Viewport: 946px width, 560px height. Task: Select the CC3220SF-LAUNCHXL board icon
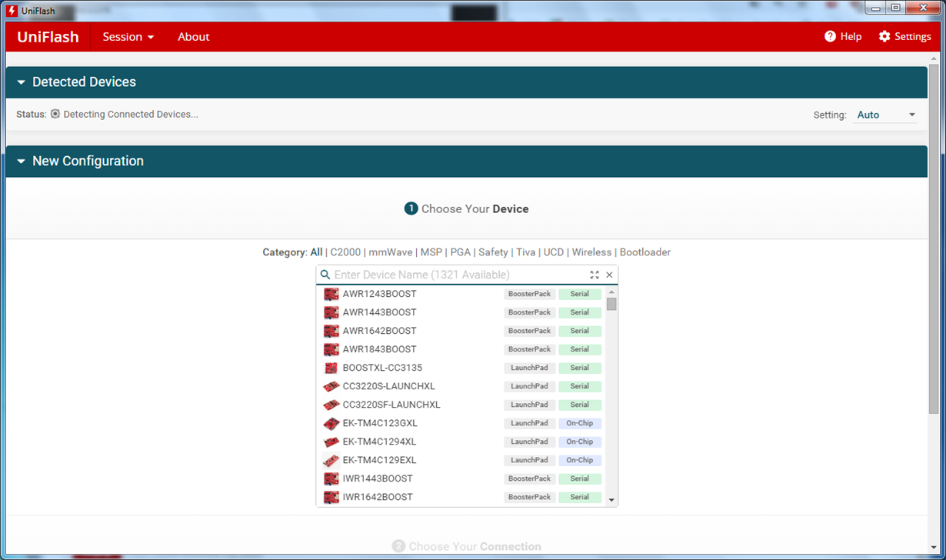click(331, 405)
